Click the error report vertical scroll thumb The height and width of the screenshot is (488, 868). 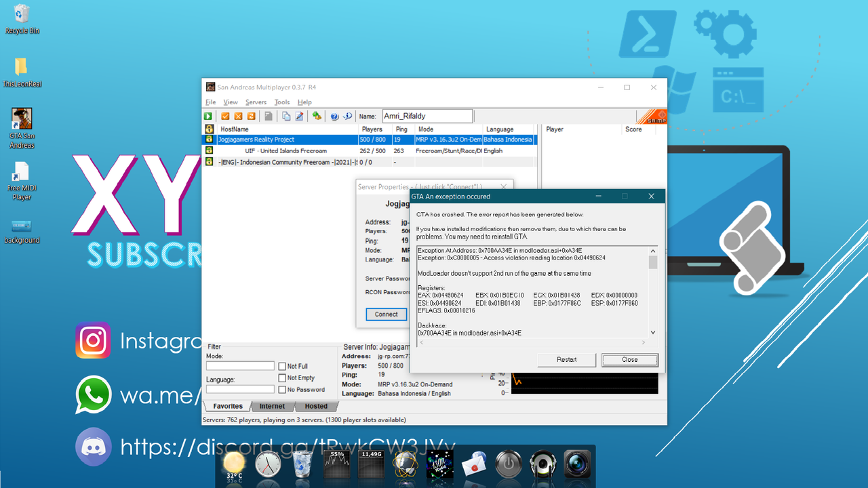(653, 262)
